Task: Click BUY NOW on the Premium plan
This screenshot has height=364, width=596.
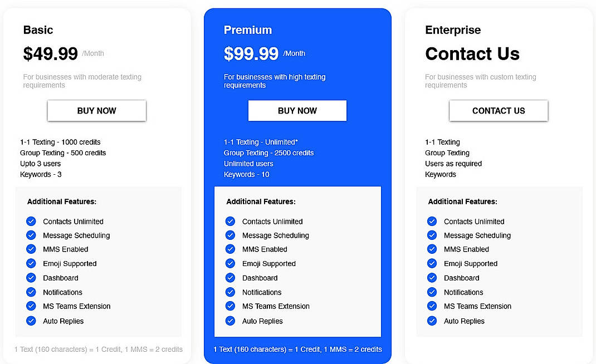Action: click(x=297, y=111)
